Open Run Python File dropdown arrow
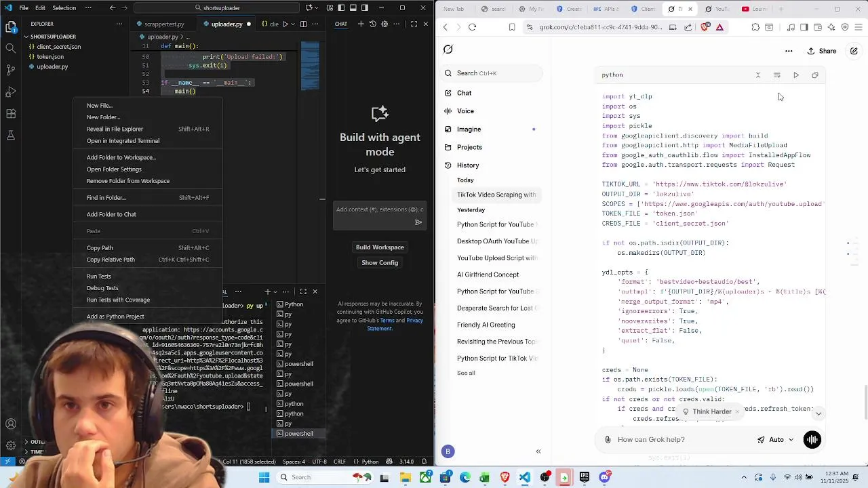Viewport: 868px width, 488px height. 293,24
